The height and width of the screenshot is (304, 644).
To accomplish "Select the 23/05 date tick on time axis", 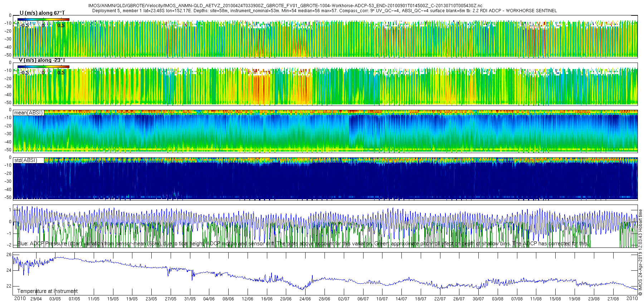I will [x=151, y=299].
